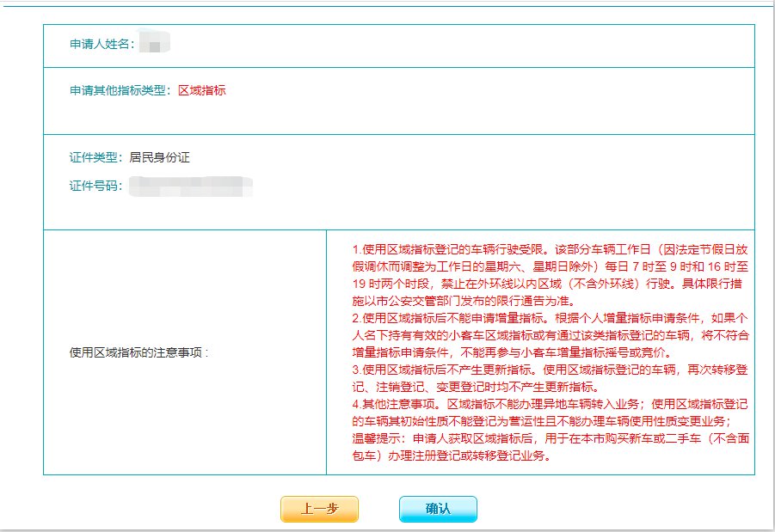Select the blurred ID number value

(x=190, y=186)
